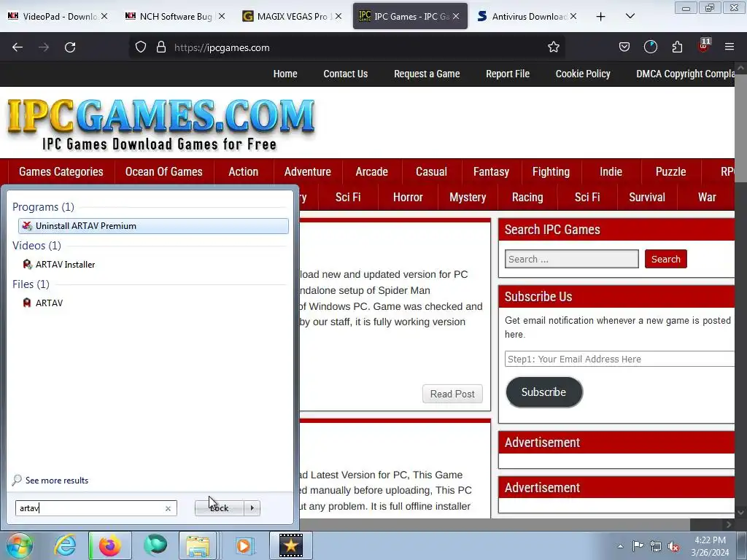Image resolution: width=747 pixels, height=560 pixels.
Task: Open the Survival category
Action: pos(647,197)
